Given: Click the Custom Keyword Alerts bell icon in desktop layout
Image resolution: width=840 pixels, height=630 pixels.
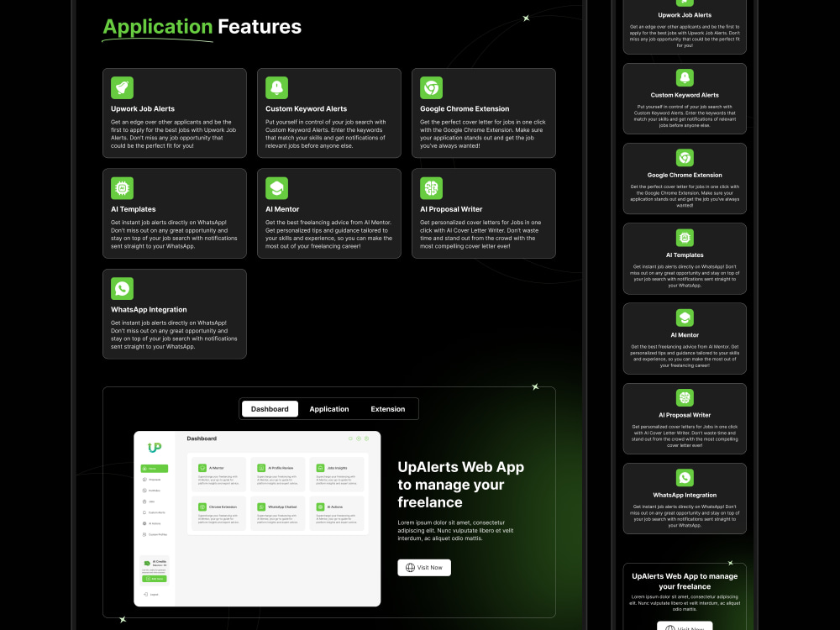Looking at the screenshot, I should pos(277,88).
